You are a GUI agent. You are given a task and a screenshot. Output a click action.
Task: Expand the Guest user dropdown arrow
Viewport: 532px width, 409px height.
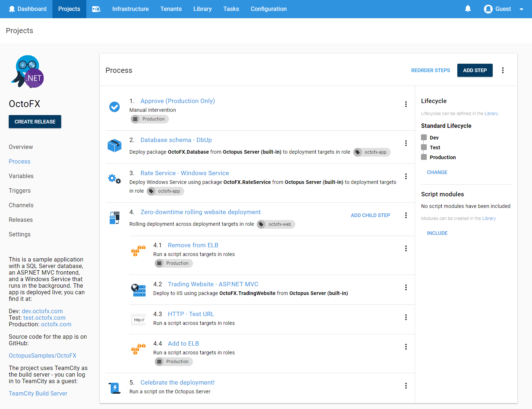point(521,9)
